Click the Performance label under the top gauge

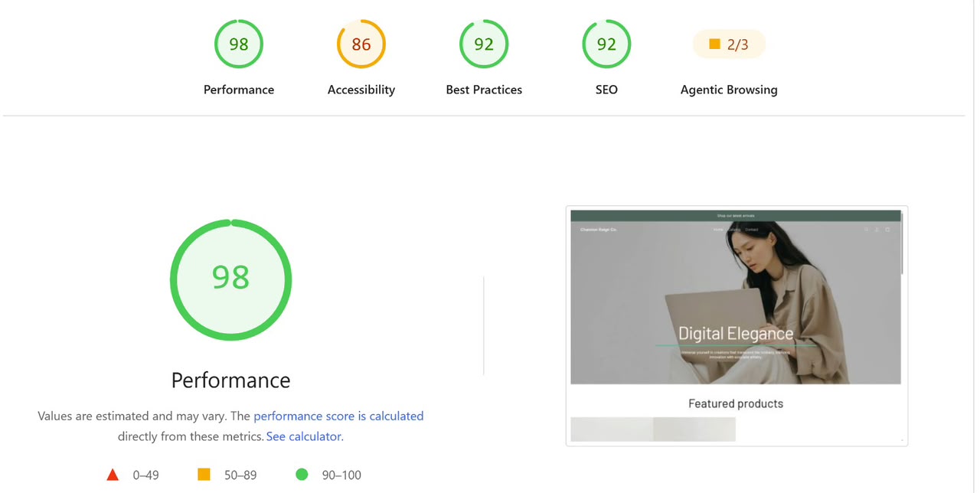click(239, 90)
